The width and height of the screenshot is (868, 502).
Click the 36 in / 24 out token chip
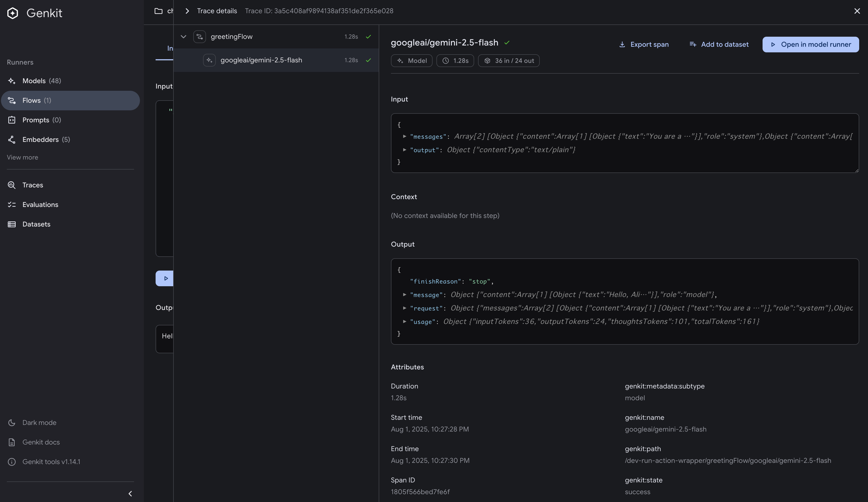coord(508,61)
